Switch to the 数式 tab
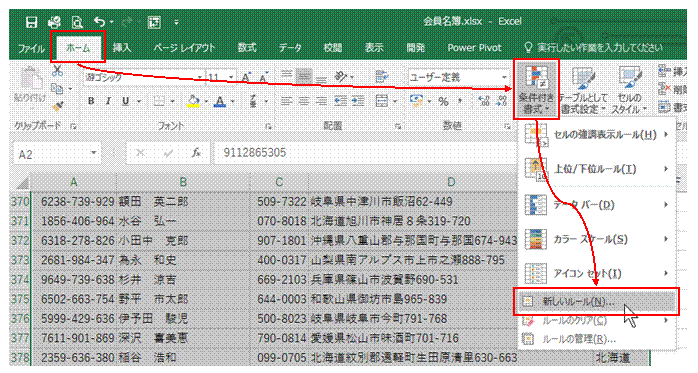This screenshot has height=373, width=698. click(x=247, y=48)
